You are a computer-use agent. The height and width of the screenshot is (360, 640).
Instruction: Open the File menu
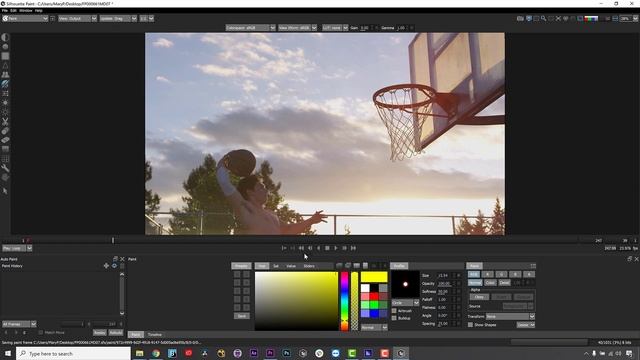(x=5, y=10)
